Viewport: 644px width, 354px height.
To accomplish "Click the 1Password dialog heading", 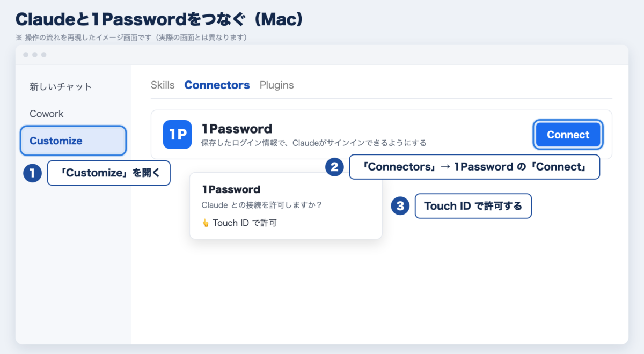I will tap(231, 189).
